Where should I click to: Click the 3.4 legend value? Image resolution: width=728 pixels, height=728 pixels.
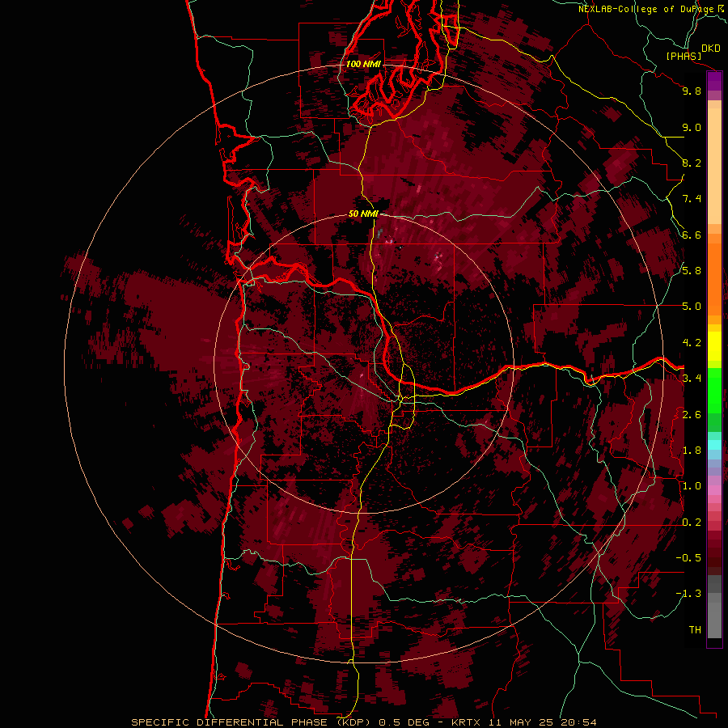(x=692, y=379)
